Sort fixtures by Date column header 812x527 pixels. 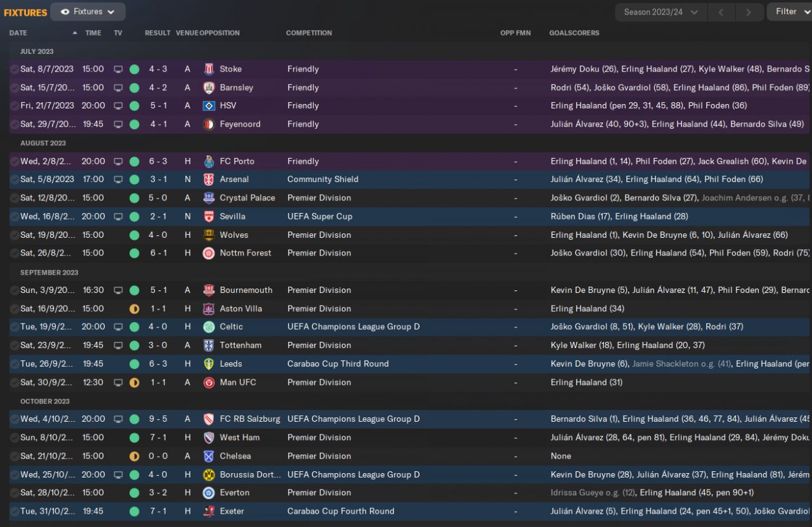point(18,33)
